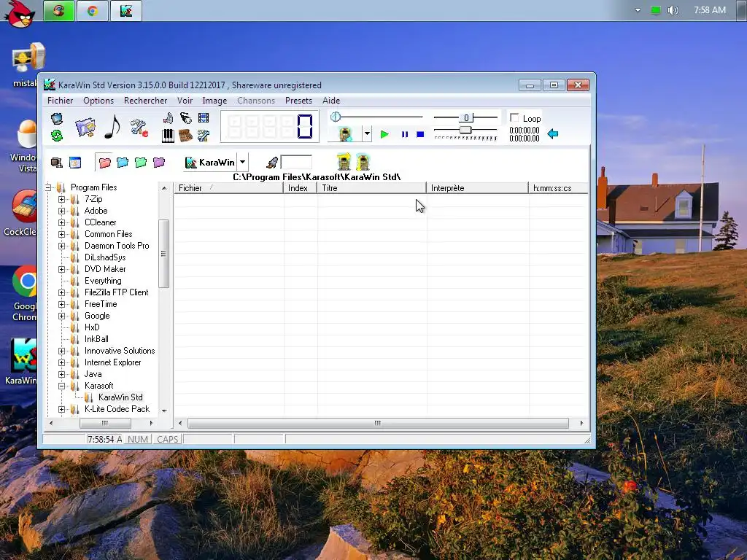Screen dimensions: 747x560
Task: Click the tools icon with red dot
Action: pos(139,128)
